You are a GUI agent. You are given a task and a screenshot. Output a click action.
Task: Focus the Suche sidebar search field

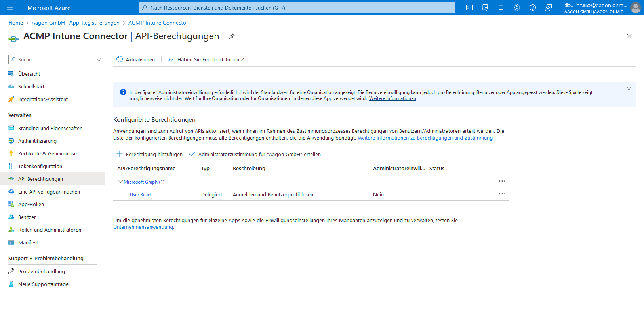[50, 59]
